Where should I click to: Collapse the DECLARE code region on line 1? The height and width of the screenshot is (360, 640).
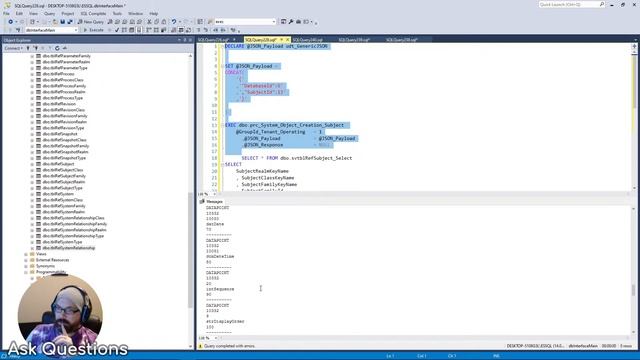coord(222,47)
